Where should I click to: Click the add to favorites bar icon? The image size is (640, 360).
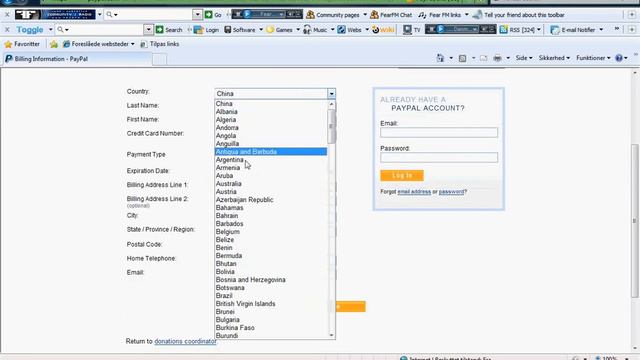(54, 44)
